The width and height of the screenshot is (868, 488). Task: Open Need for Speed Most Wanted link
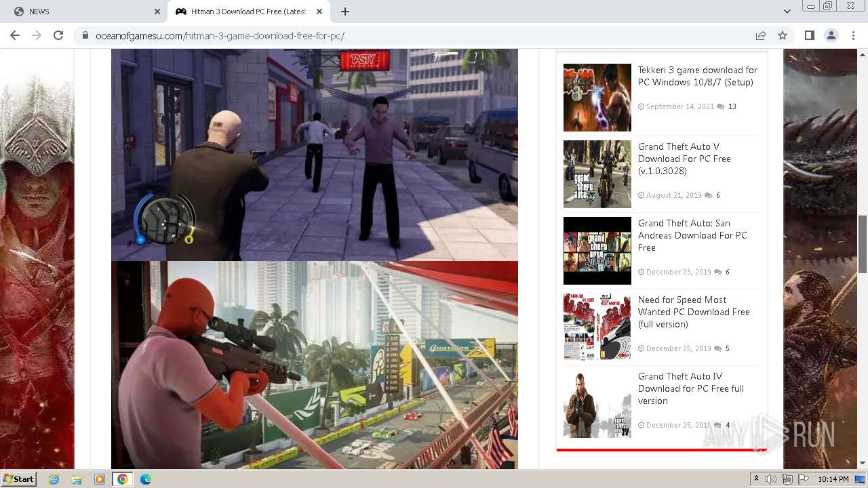coord(694,312)
